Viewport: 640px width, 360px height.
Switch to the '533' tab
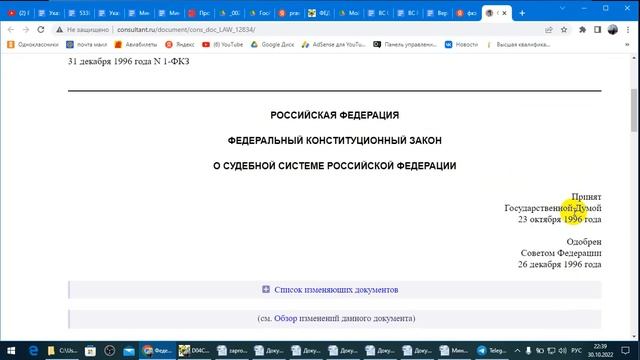click(x=79, y=13)
